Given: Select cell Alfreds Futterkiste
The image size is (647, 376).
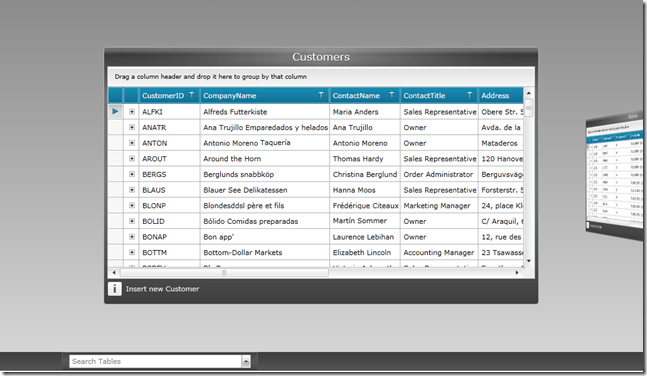Looking at the screenshot, I should [x=265, y=112].
